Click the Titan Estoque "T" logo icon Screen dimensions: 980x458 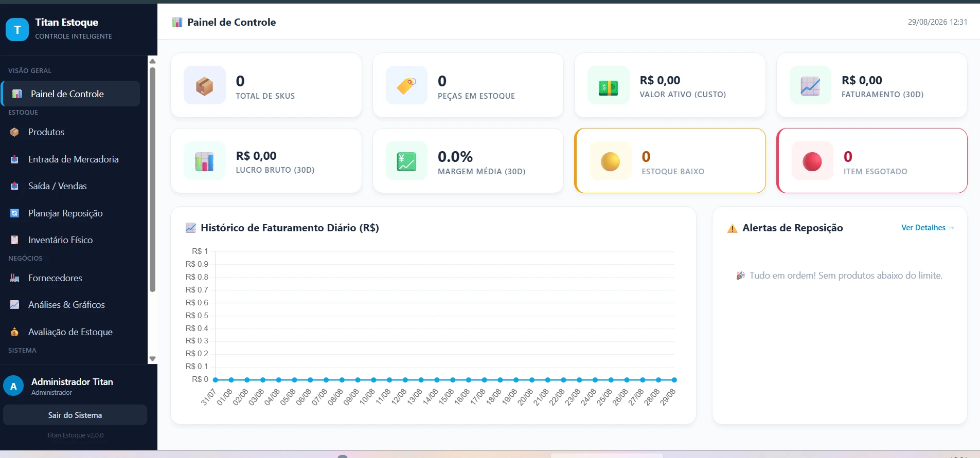(x=17, y=29)
